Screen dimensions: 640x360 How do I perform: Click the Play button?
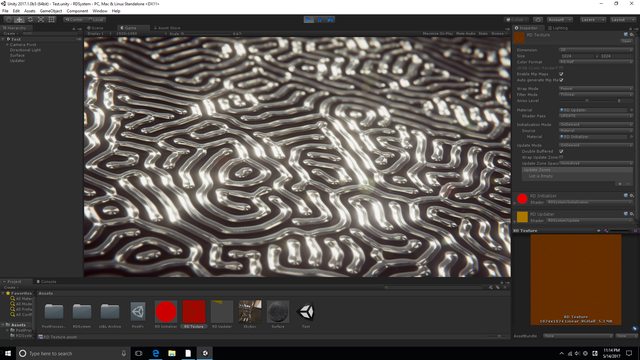tap(309, 20)
